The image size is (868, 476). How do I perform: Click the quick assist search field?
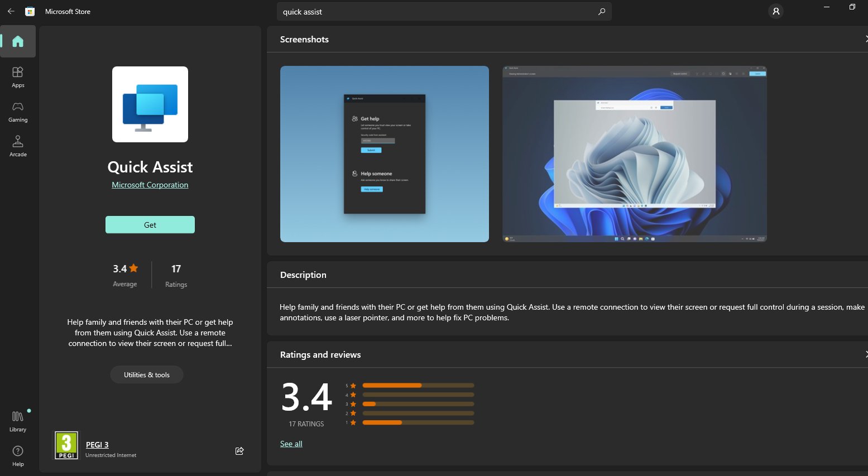pyautogui.click(x=444, y=12)
